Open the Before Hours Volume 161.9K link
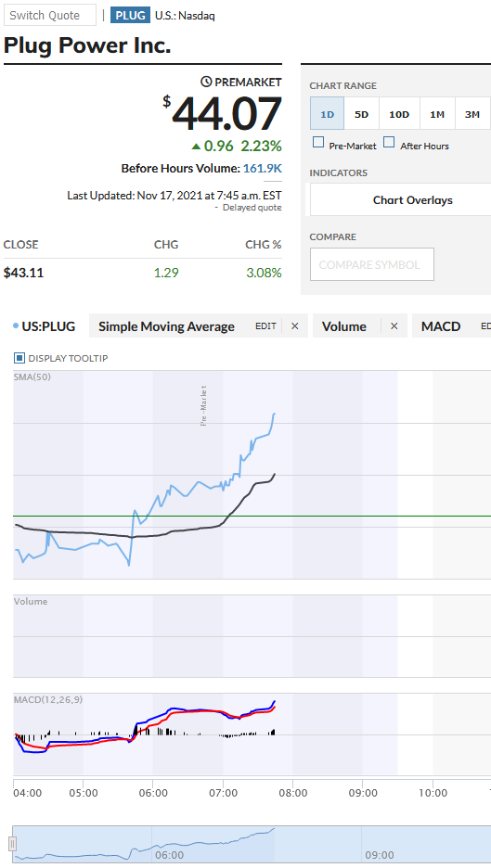The height and width of the screenshot is (868, 491). click(x=263, y=168)
